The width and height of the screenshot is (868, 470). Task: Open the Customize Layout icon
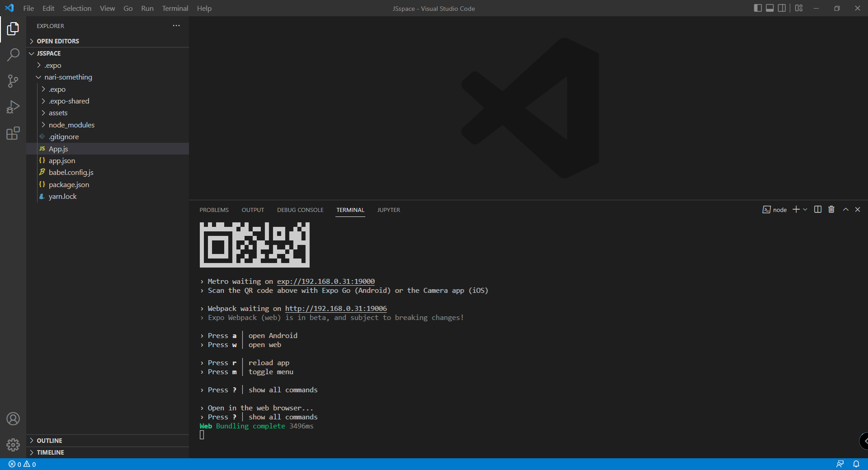[799, 8]
